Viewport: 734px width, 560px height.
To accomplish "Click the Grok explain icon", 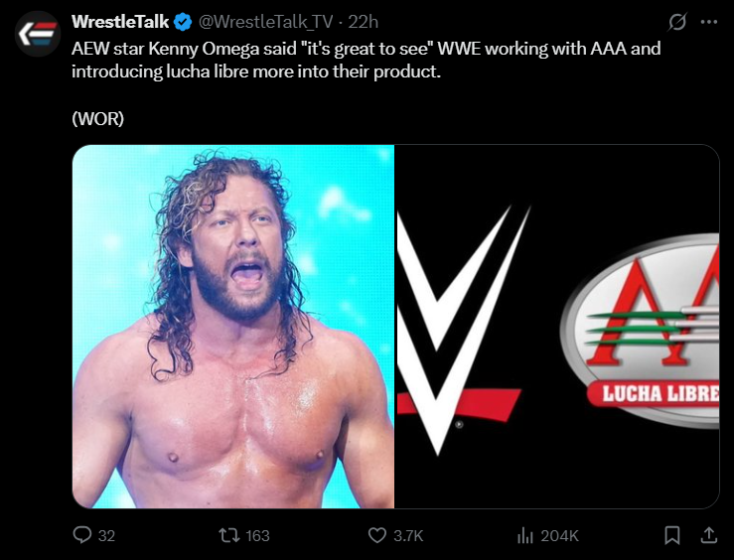I will [678, 22].
